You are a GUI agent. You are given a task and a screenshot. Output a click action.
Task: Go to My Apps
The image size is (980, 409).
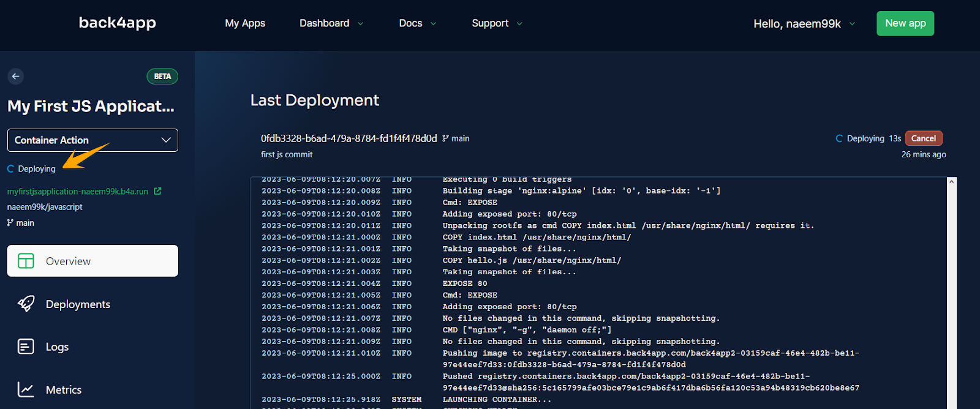[245, 23]
